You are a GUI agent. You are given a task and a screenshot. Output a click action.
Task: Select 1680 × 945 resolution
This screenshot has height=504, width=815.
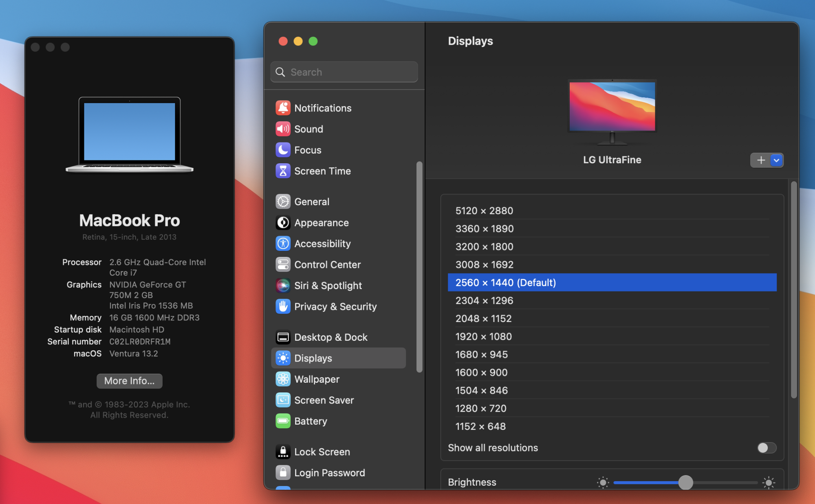612,354
